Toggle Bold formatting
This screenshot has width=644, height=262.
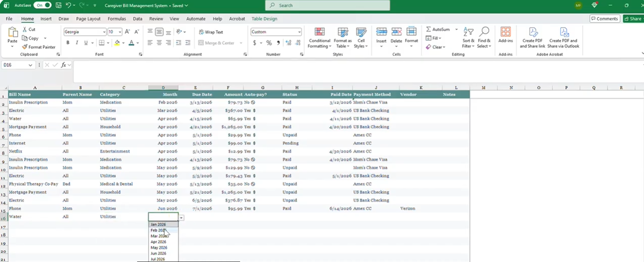[x=68, y=43]
